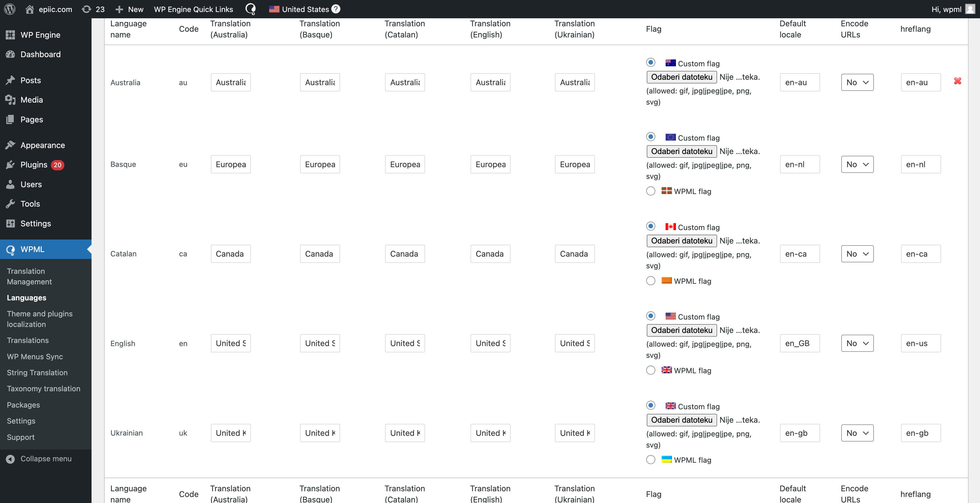Select Custom flag radio for Ukrainian

[x=650, y=405]
